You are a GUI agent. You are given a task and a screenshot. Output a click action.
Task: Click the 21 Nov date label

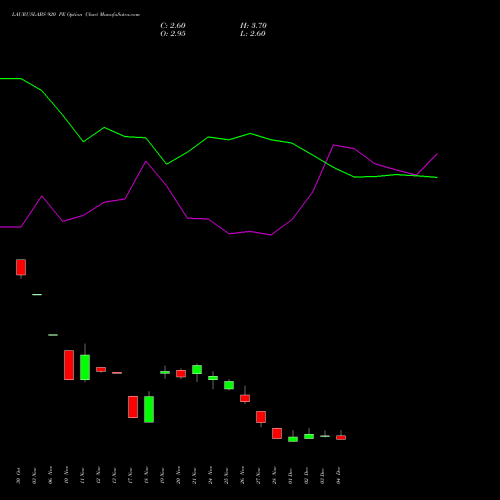tap(194, 476)
